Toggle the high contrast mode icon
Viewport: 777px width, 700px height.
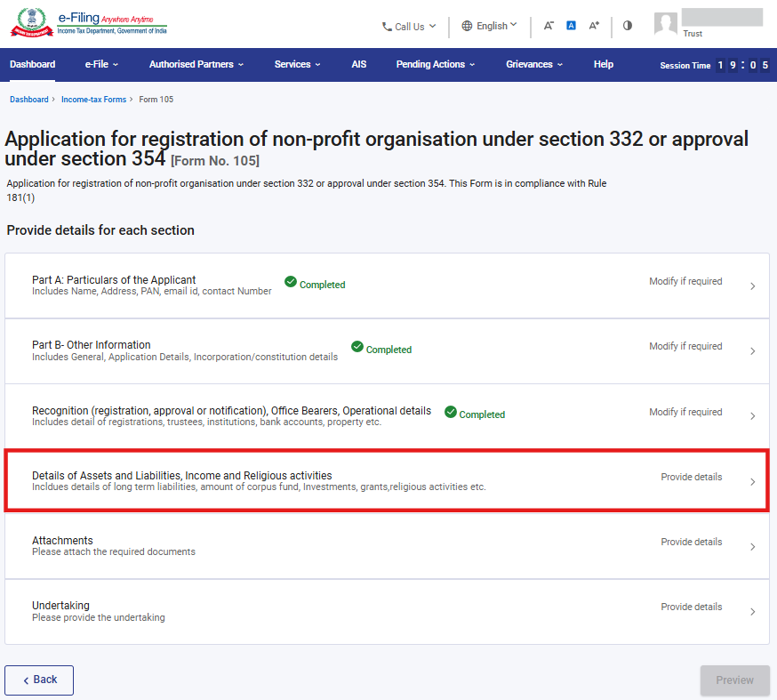628,26
